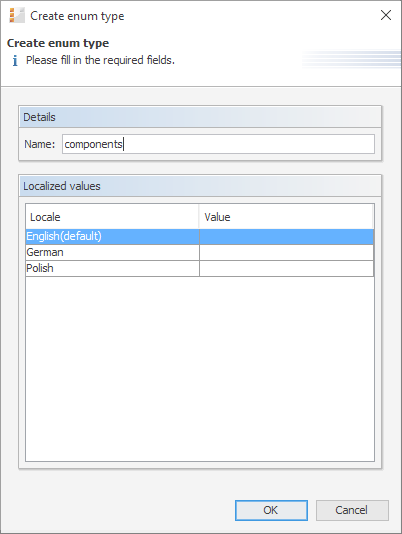
Task: Confirm with the OK button
Action: coord(271,510)
